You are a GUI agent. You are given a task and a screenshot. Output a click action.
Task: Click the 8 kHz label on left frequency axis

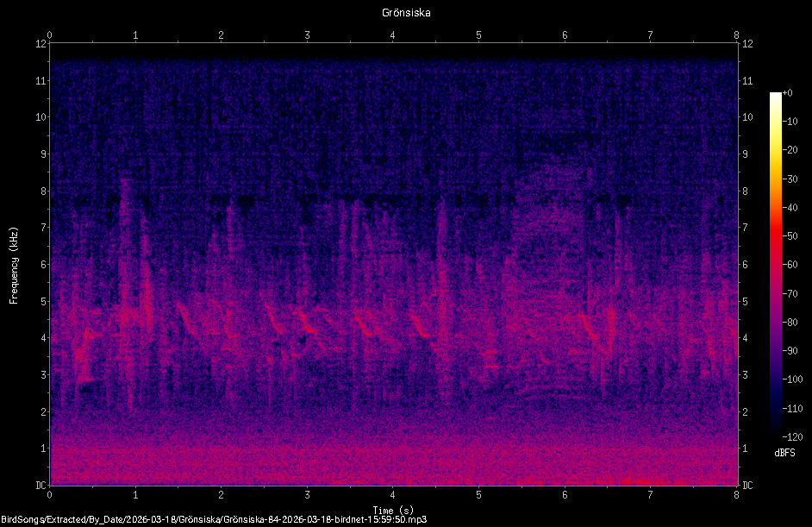coord(41,191)
